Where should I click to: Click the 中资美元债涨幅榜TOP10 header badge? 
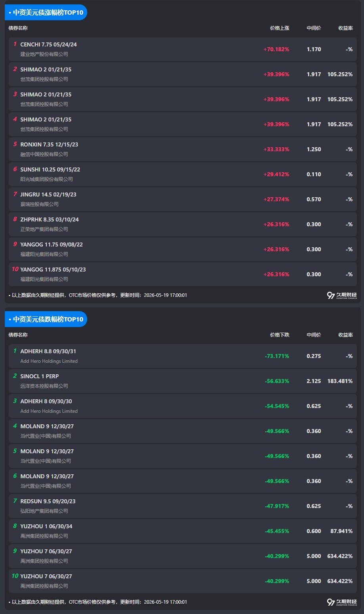tap(46, 12)
